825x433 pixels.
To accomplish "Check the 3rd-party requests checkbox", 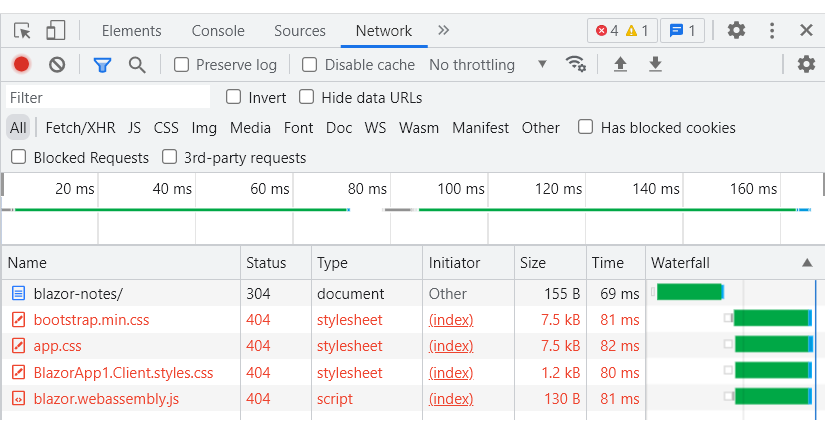I will [x=169, y=157].
